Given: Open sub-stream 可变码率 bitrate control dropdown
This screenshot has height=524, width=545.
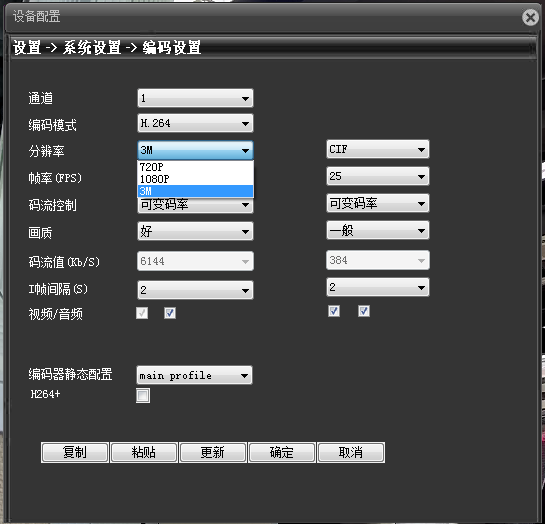Looking at the screenshot, I should point(378,203).
